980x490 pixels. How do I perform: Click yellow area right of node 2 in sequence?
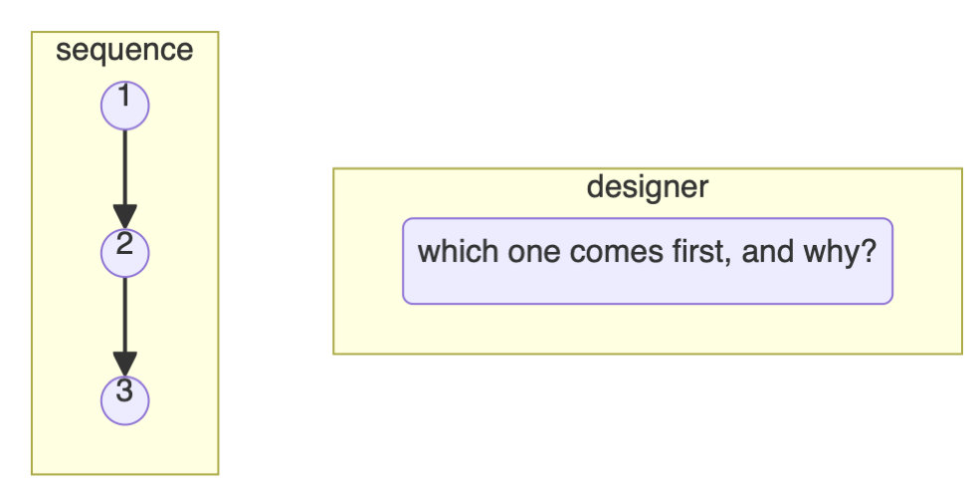[x=184, y=252]
